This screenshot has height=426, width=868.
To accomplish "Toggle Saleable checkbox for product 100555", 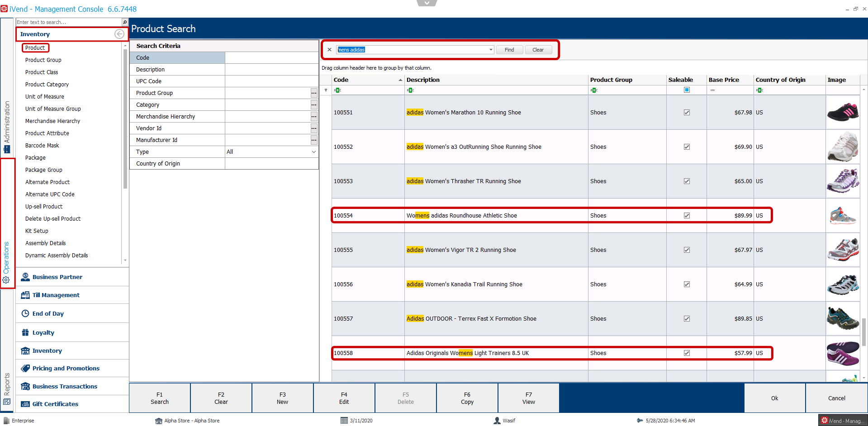I will click(x=687, y=250).
